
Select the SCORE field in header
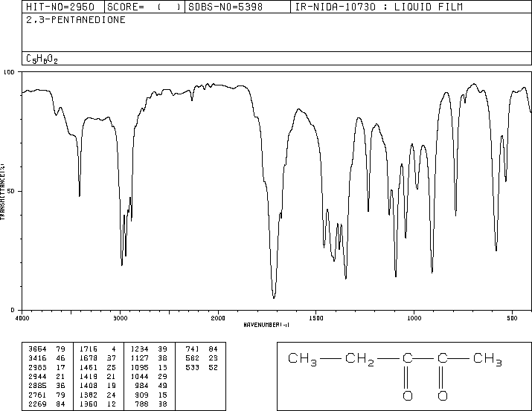[144, 7]
